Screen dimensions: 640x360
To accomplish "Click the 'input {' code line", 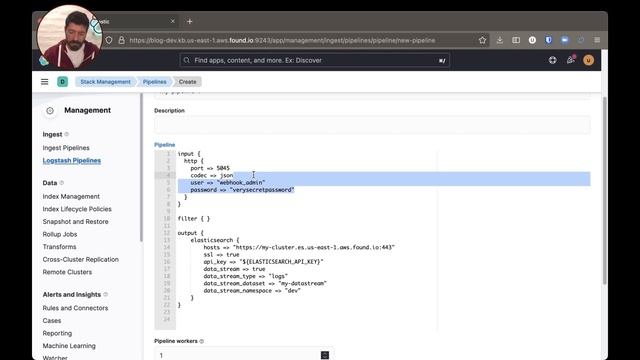I will (189, 154).
